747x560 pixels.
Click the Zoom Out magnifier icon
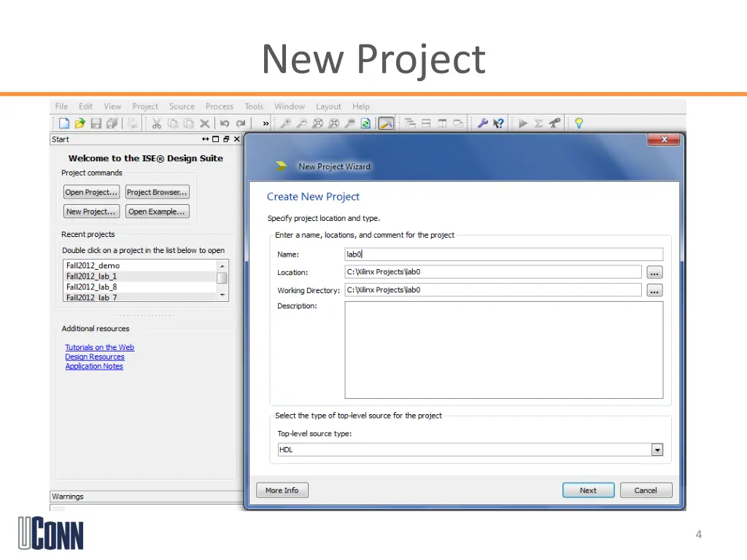pyautogui.click(x=302, y=123)
